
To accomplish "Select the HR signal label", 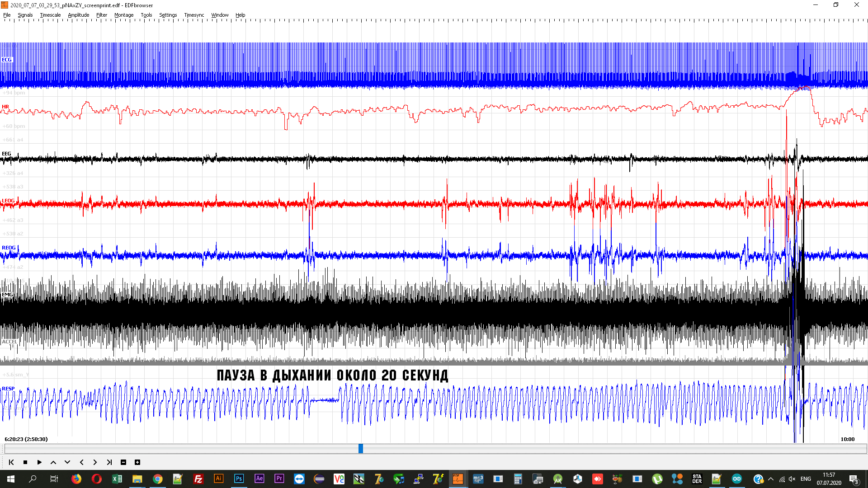I will [x=5, y=107].
